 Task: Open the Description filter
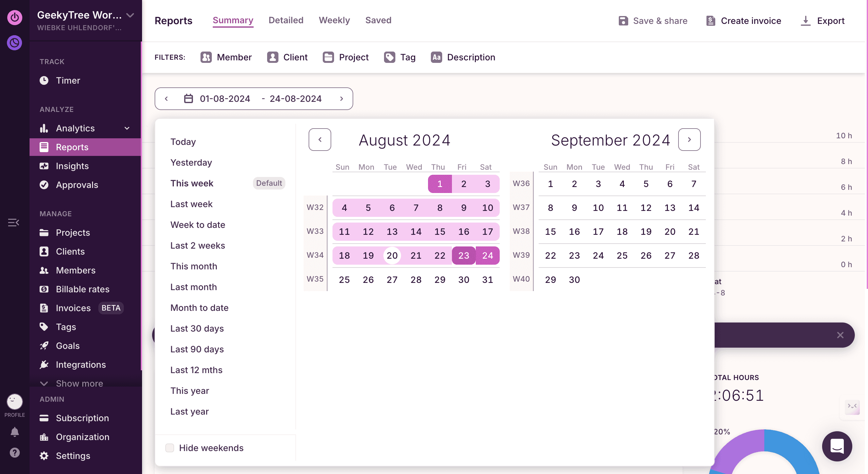click(x=463, y=57)
